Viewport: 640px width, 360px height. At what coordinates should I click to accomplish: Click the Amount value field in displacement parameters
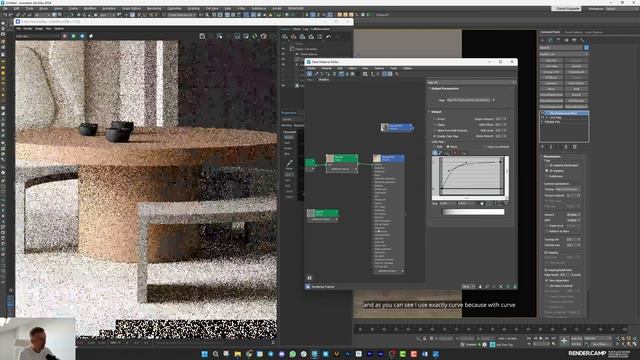point(572,215)
